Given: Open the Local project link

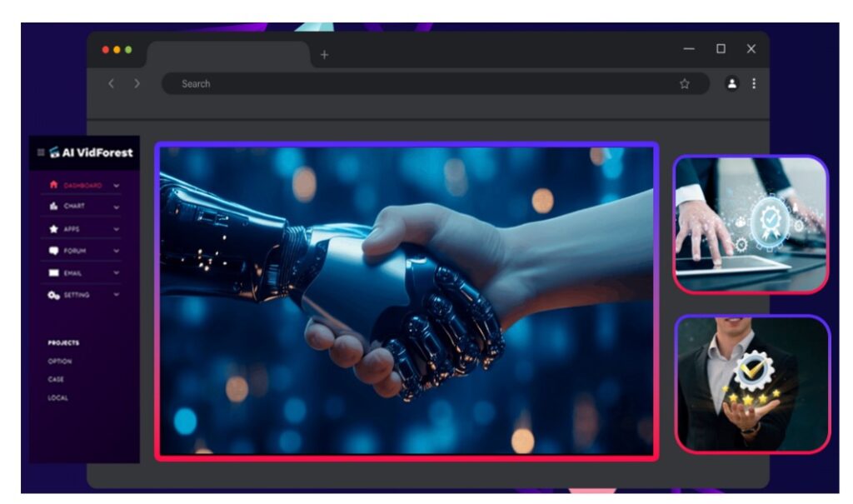Looking at the screenshot, I should pyautogui.click(x=57, y=398).
